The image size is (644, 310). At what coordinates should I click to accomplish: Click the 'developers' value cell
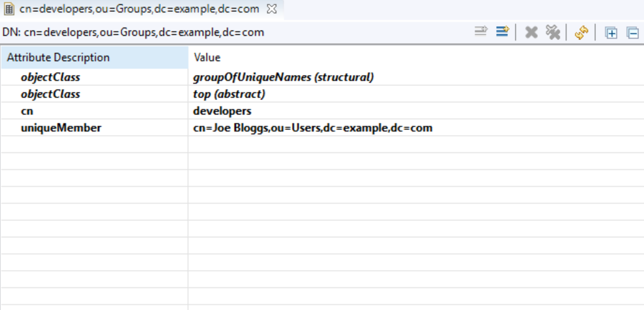(222, 111)
